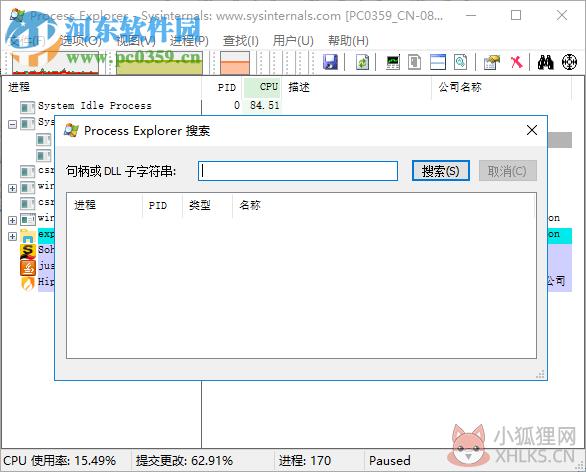
Task: Click the System Idle Process icon
Action: coord(28,107)
